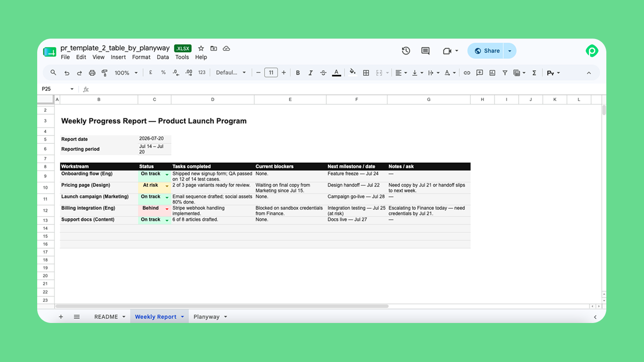Open the Insert menu
This screenshot has width=644, height=362.
point(118,57)
